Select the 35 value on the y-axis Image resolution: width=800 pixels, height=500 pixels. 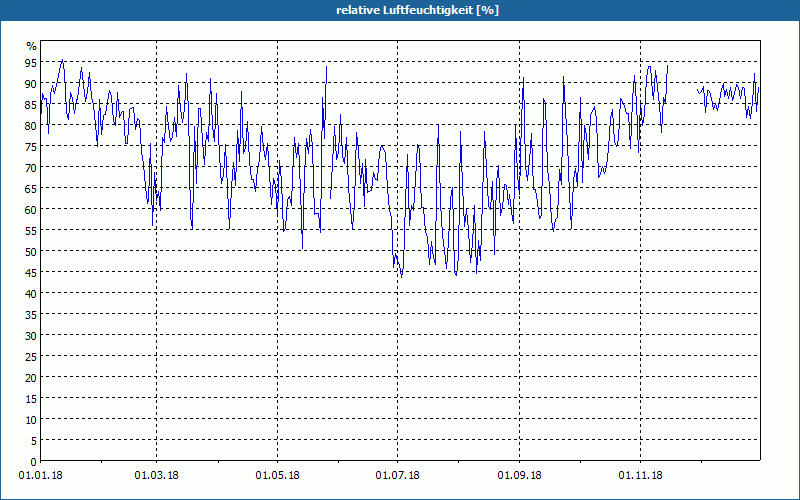click(x=32, y=314)
